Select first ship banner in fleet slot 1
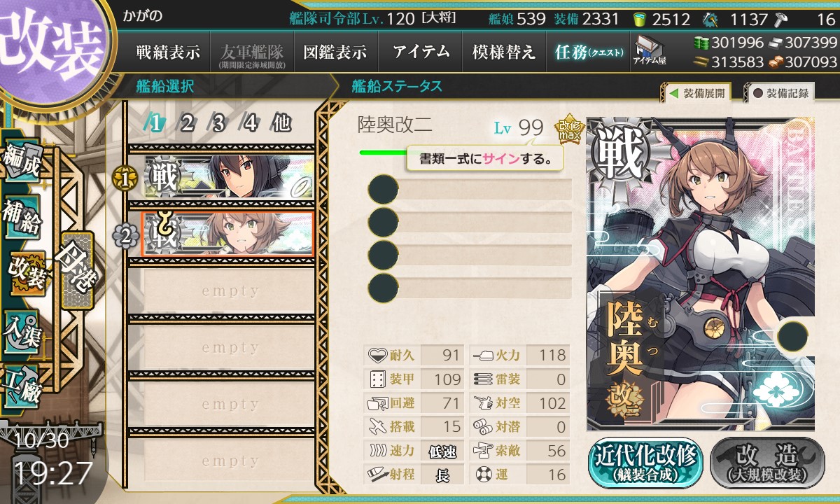Image resolution: width=840 pixels, height=504 pixels. click(227, 178)
